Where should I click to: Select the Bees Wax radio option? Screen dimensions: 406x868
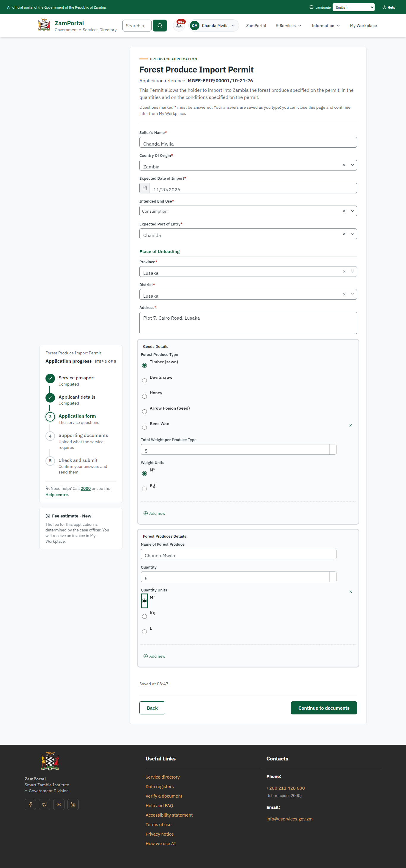144,427
